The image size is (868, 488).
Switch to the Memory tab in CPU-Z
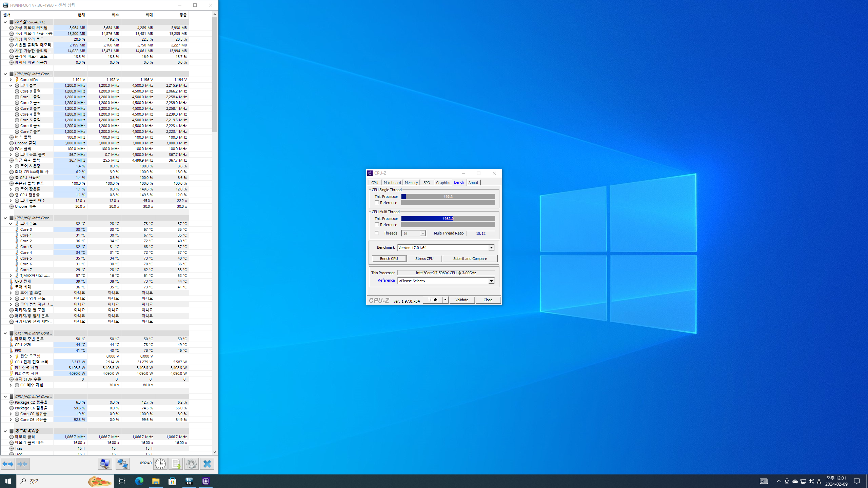pos(411,183)
